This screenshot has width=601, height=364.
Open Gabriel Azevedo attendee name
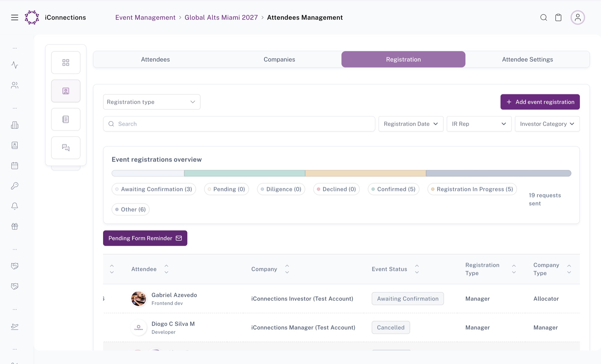click(174, 295)
